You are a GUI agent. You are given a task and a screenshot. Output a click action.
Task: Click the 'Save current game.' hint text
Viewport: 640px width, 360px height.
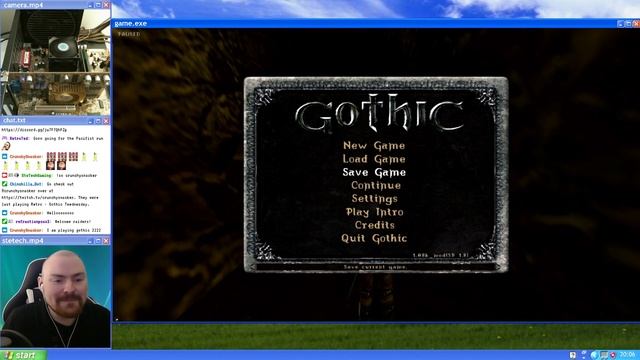click(x=375, y=267)
